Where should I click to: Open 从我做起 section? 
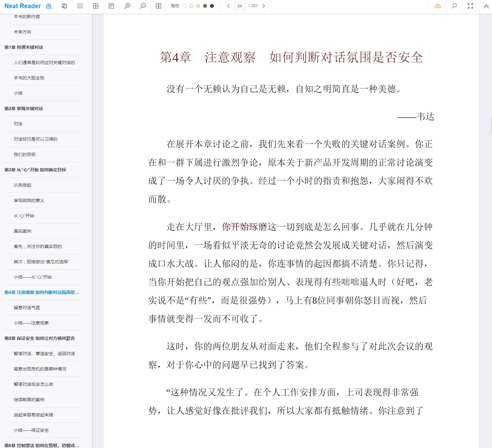[x=23, y=185]
